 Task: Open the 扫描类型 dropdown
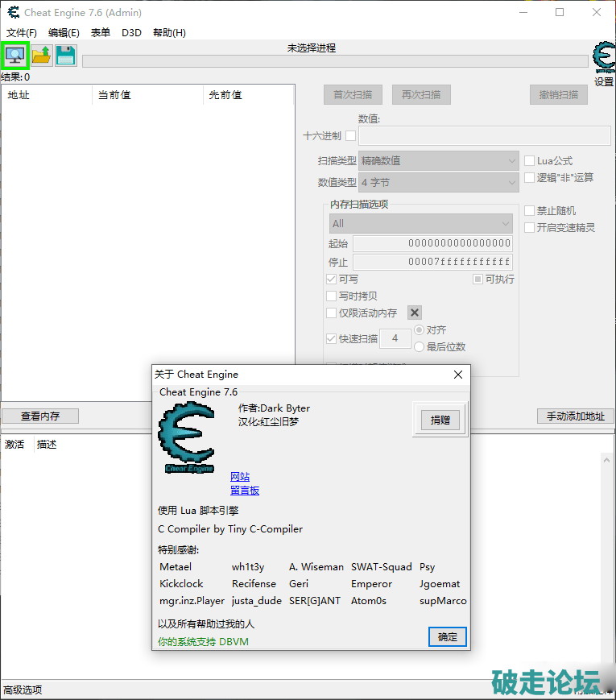439,161
